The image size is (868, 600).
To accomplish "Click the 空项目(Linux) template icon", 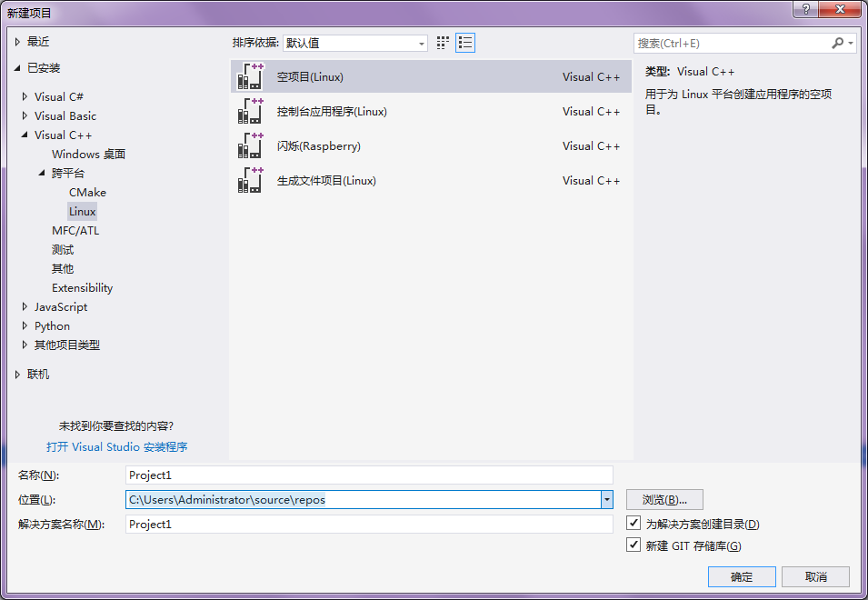I will pyautogui.click(x=250, y=77).
